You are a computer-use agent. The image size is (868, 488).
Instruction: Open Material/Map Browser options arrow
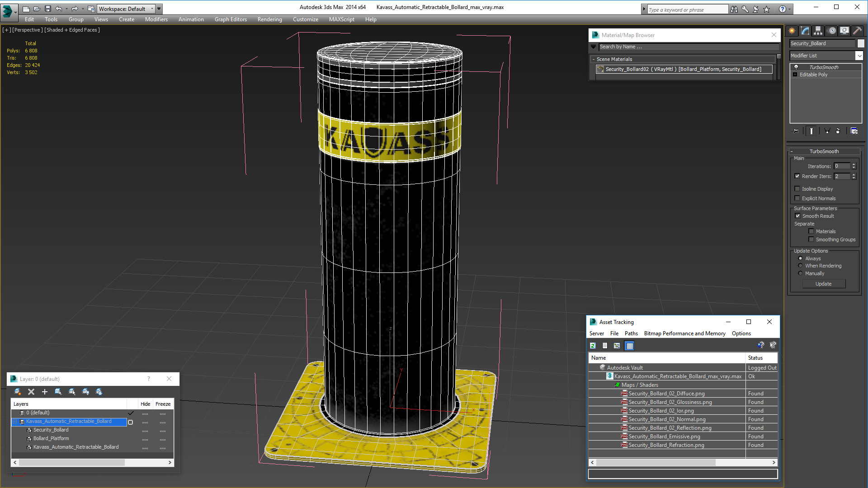[593, 47]
